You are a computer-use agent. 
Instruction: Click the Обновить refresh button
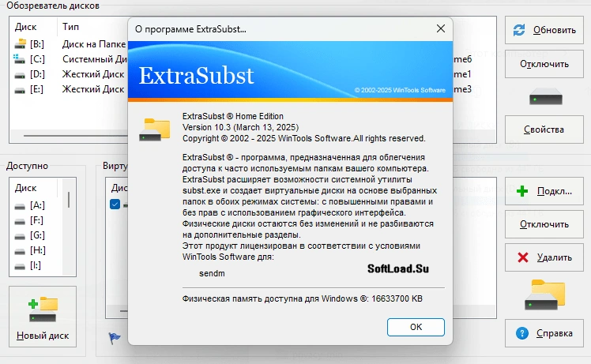(544, 30)
